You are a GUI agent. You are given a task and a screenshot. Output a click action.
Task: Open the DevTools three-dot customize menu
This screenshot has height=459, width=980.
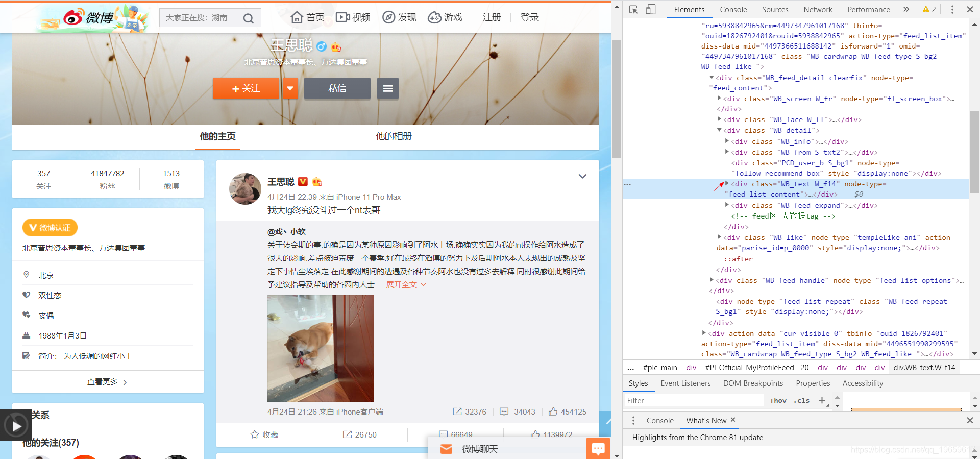pyautogui.click(x=952, y=9)
